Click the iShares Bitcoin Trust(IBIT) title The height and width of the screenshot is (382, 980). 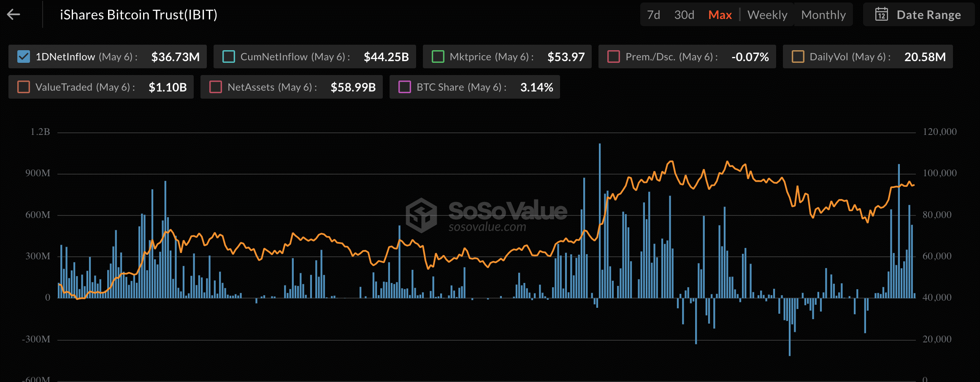click(x=138, y=15)
